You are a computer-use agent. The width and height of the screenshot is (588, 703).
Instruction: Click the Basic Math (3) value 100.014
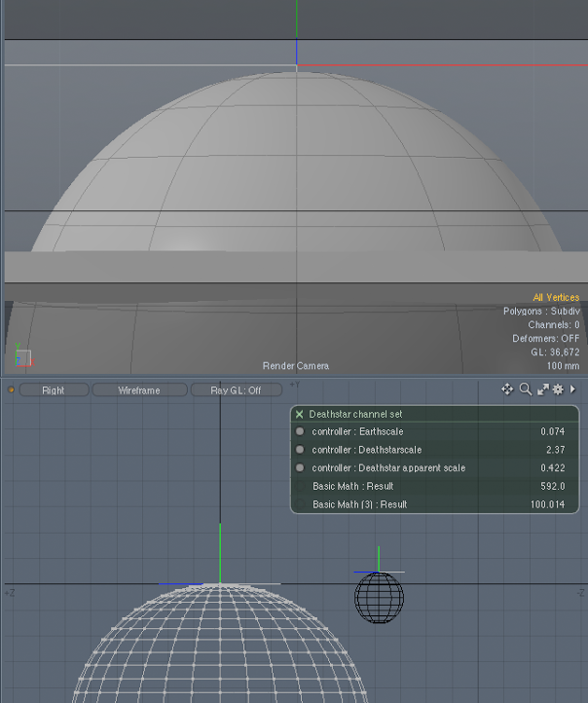click(x=547, y=504)
